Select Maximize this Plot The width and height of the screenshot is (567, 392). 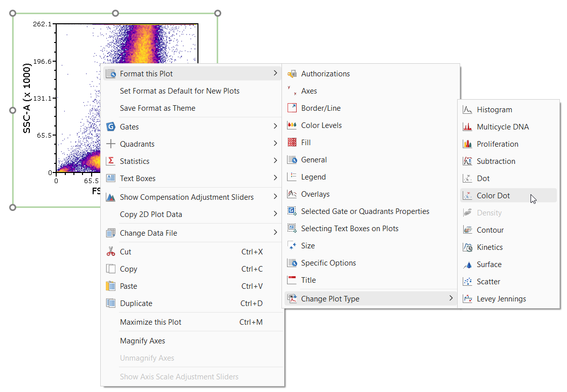coord(150,322)
